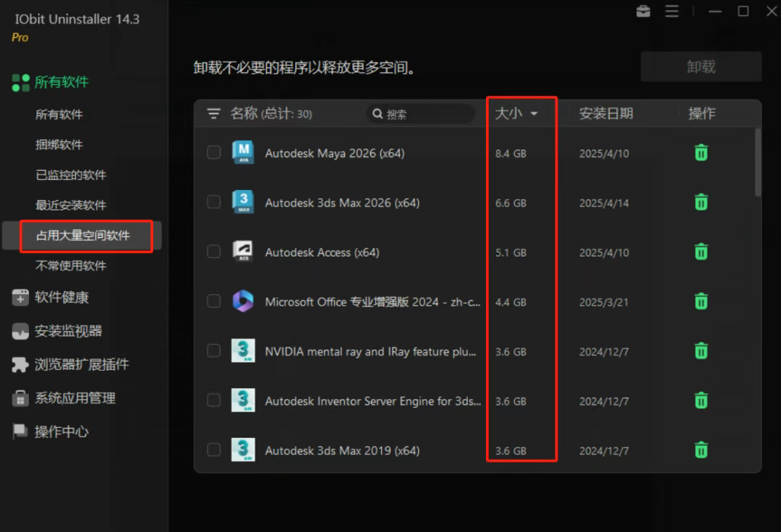
Task: Check the Autodesk Maya 2026 checkbox
Action: click(x=214, y=153)
